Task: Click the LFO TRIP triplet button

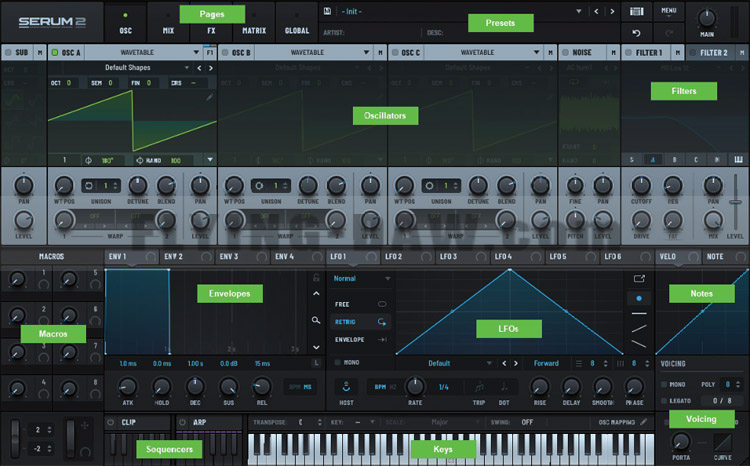Action: pyautogui.click(x=479, y=391)
